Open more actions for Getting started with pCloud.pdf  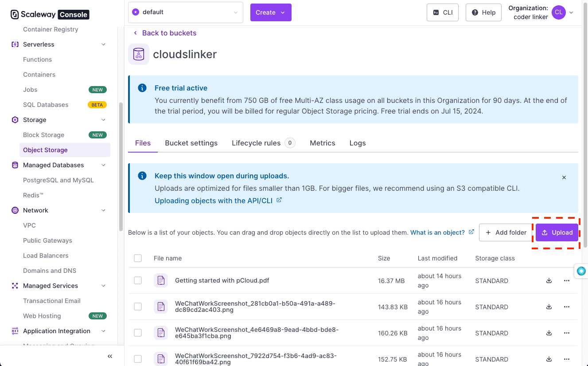click(x=567, y=280)
